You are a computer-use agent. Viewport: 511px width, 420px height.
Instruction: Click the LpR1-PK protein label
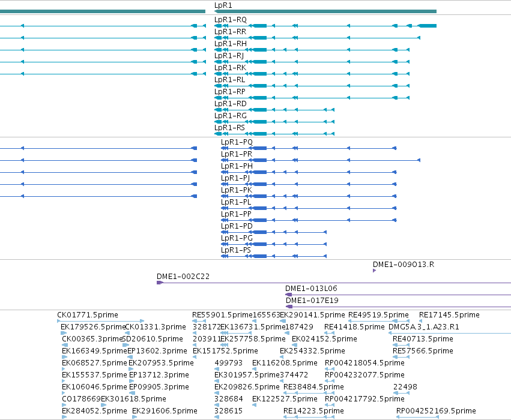pos(237,190)
